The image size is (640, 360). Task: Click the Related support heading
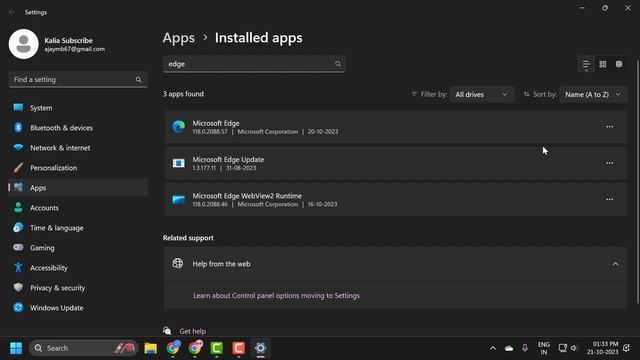(x=188, y=238)
